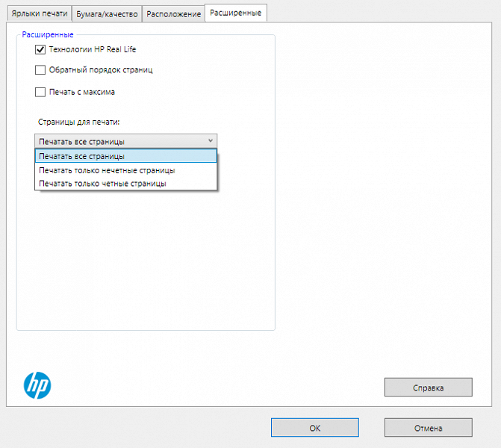Click the Технологии HP Real Life label text
The width and height of the screenshot is (501, 448).
(x=93, y=50)
